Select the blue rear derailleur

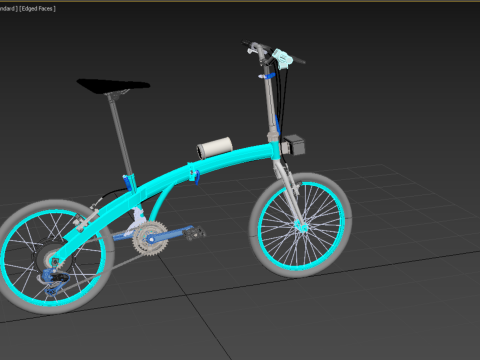[53, 280]
